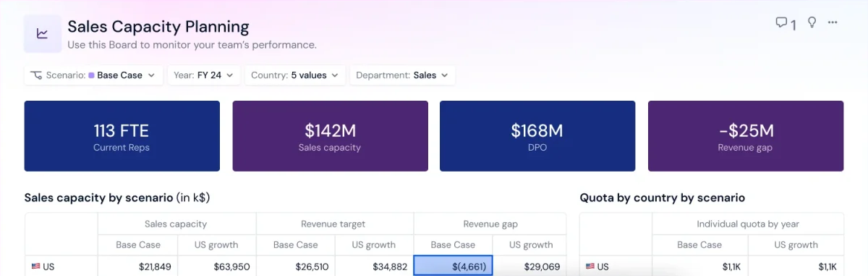868x276 pixels.
Task: Click US growth header under Revenue gap
Action: tap(530, 245)
